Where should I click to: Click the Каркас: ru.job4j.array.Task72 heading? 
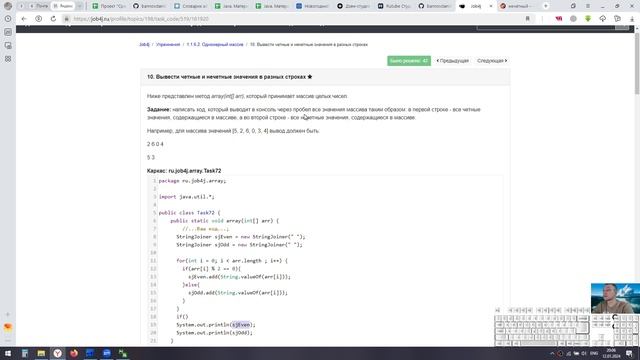[x=184, y=171]
